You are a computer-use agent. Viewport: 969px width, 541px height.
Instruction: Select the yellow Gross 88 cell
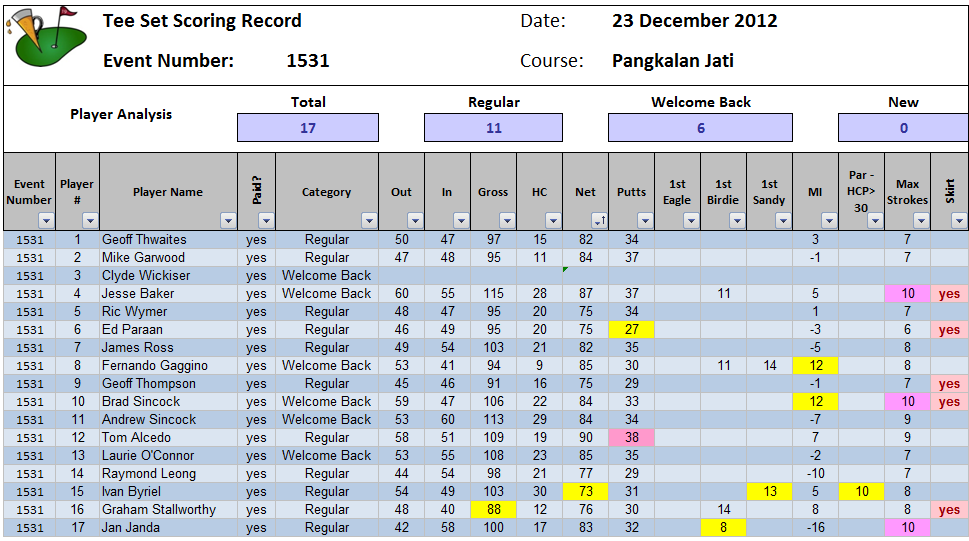[x=494, y=510]
